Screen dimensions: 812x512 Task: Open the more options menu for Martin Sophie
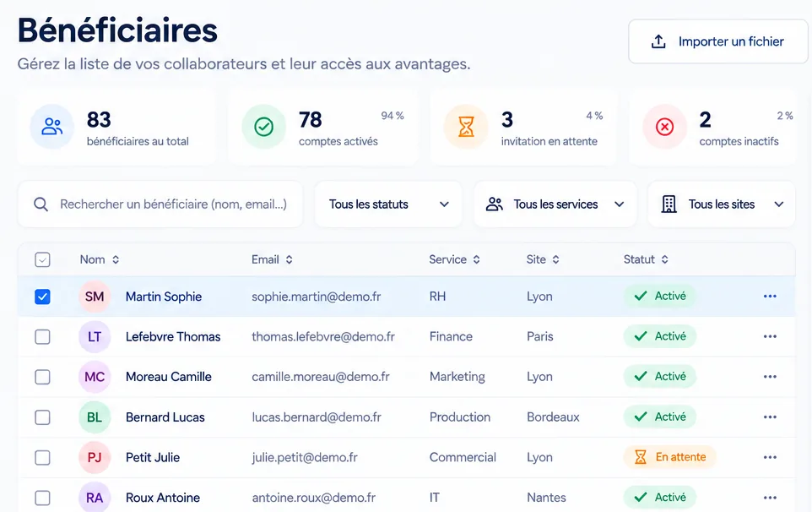770,297
